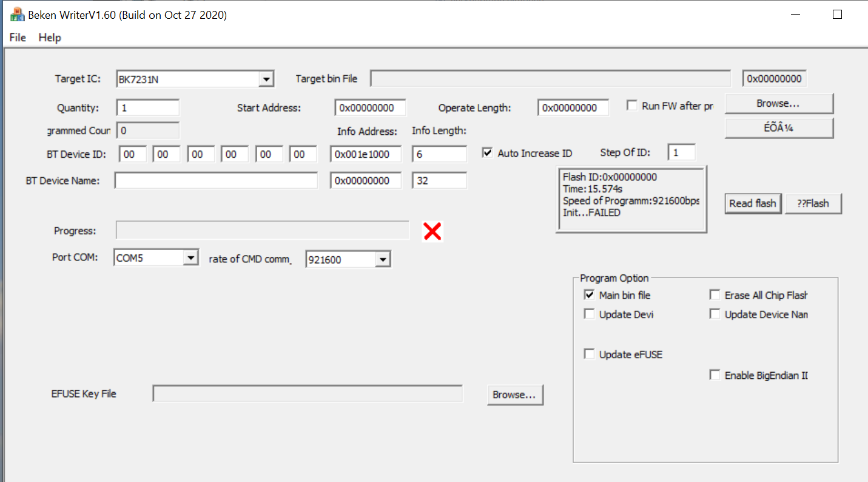Open the Help menu

pyautogui.click(x=49, y=37)
